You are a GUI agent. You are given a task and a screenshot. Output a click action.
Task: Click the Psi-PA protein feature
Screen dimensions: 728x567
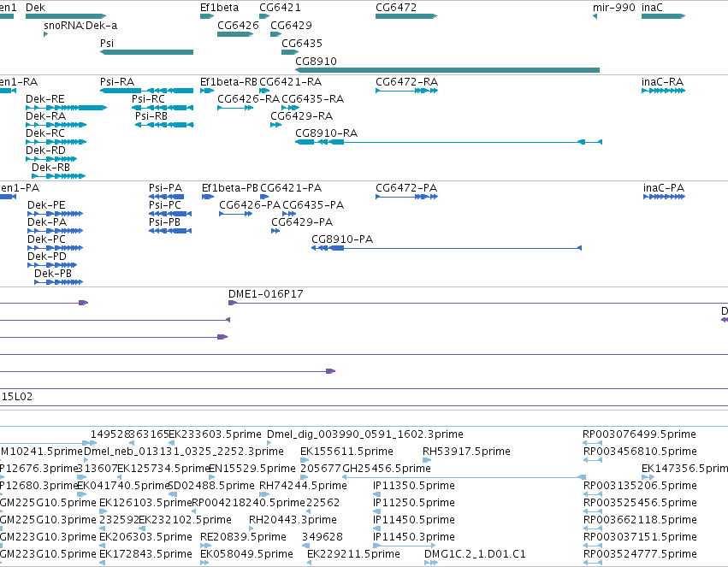(166, 197)
